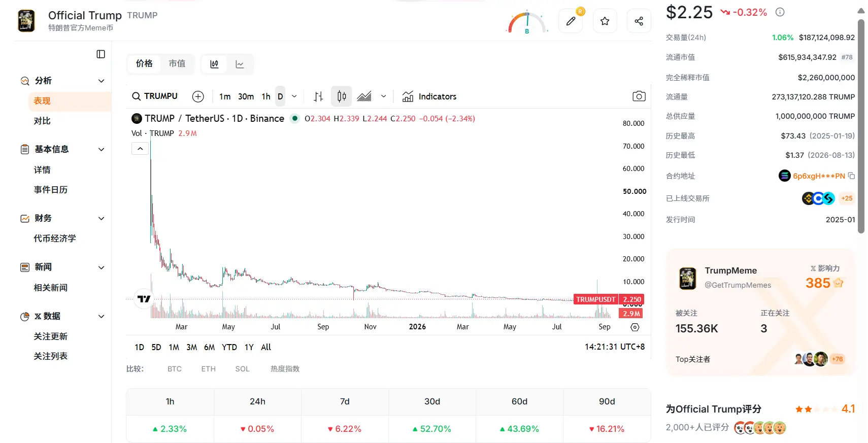Compare with ETH

tap(208, 369)
